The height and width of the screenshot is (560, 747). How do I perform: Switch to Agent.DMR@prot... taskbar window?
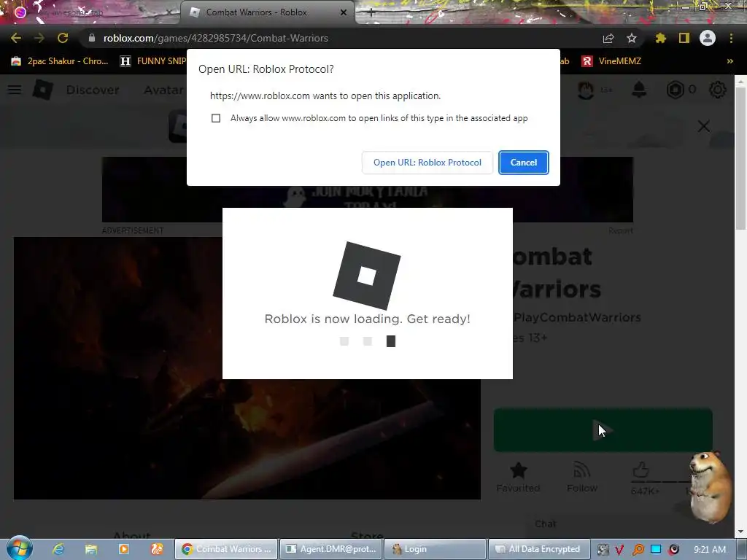click(x=331, y=549)
